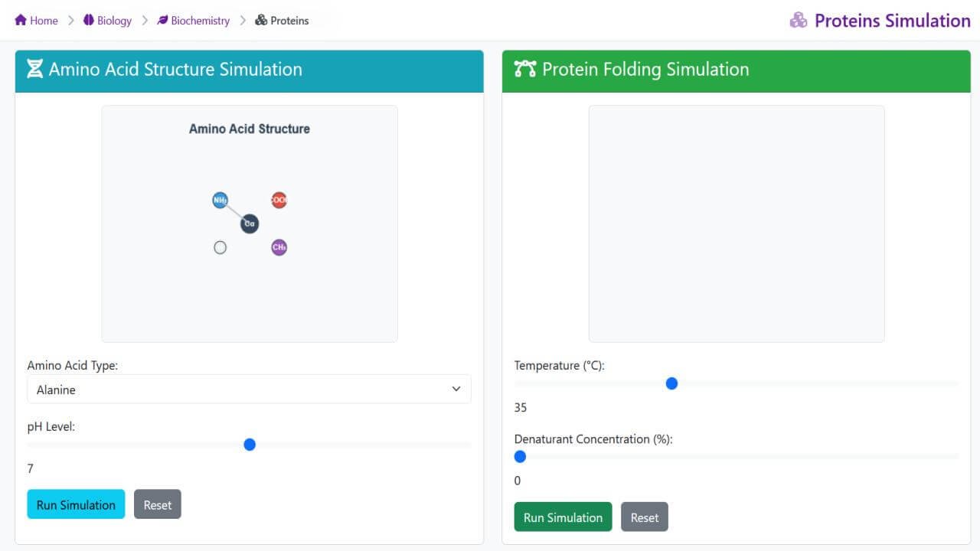Click the DNA icon in Amino Acid header
The height and width of the screenshot is (551, 980).
(35, 70)
